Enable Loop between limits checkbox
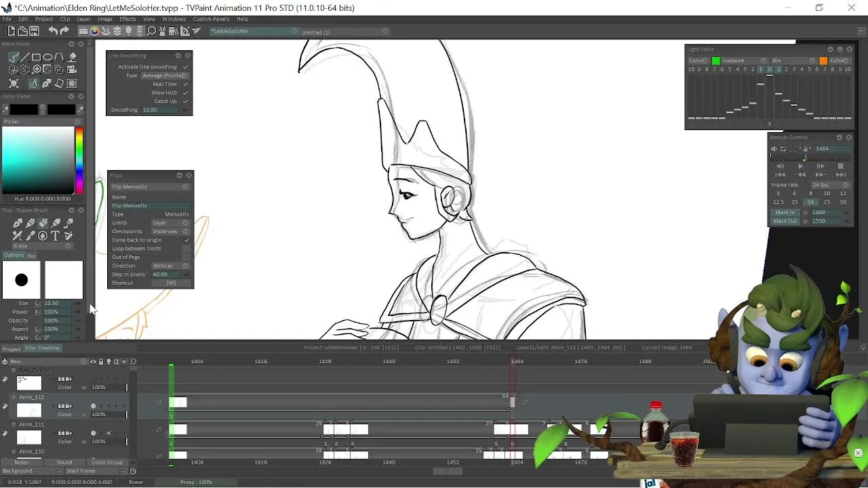Screen dimensions: 868x488 pyautogui.click(x=186, y=249)
